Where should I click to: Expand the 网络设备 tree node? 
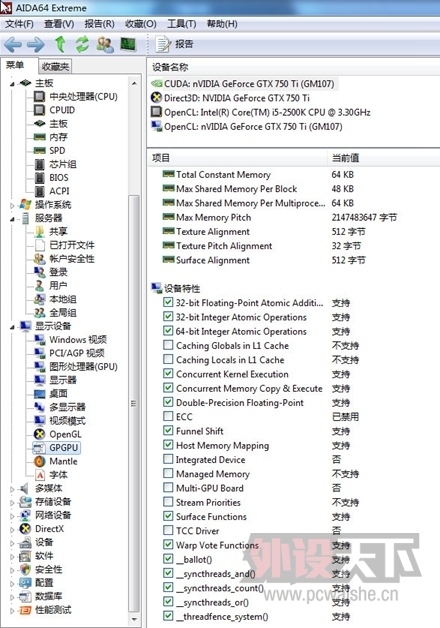(x=12, y=516)
